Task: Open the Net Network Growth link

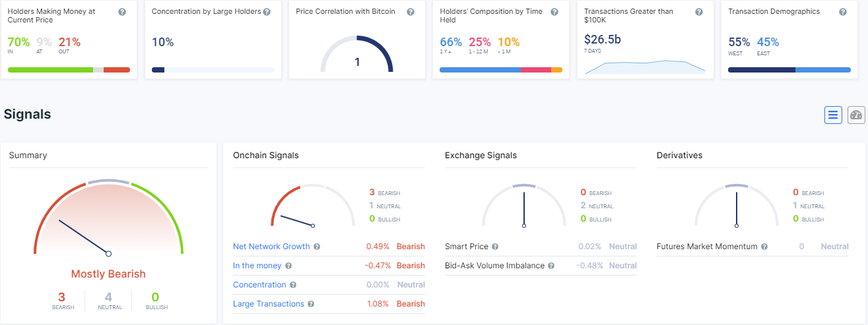Action: point(271,247)
